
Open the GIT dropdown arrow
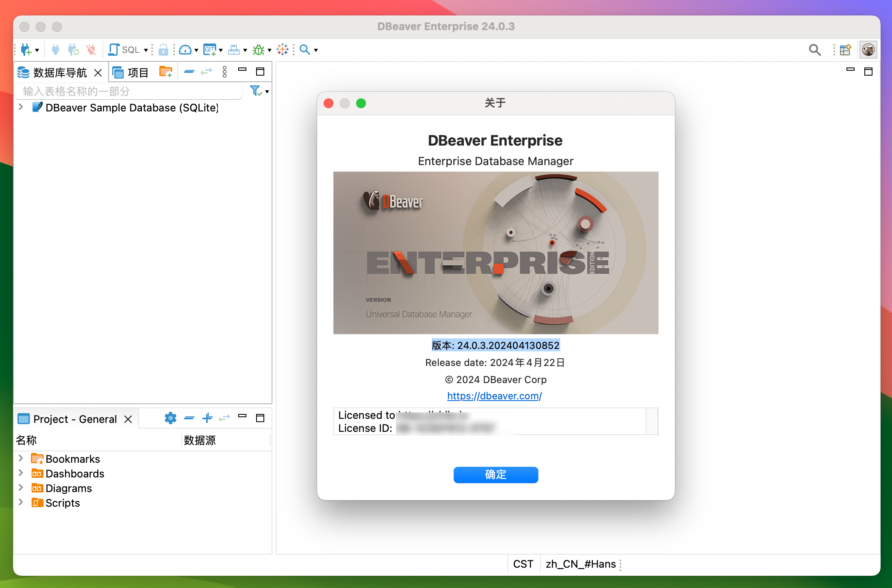[221, 50]
